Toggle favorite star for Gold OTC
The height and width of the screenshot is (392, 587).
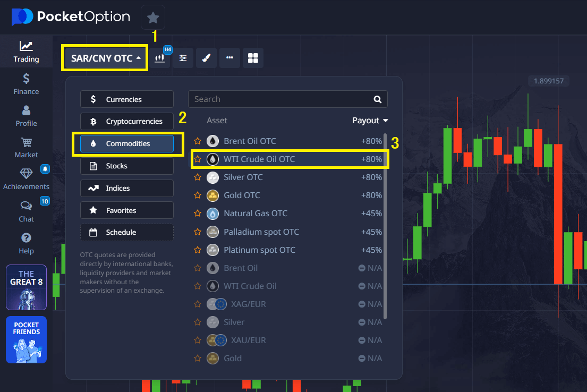(198, 195)
